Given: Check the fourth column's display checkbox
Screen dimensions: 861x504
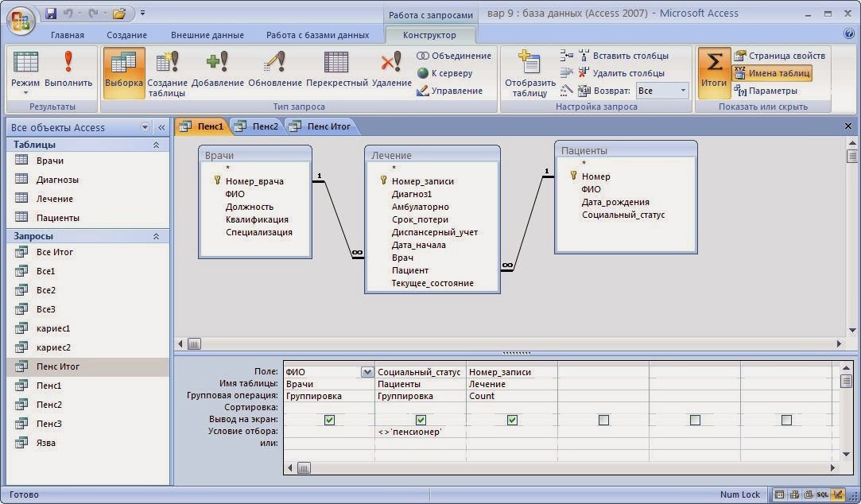Looking at the screenshot, I should coord(603,420).
